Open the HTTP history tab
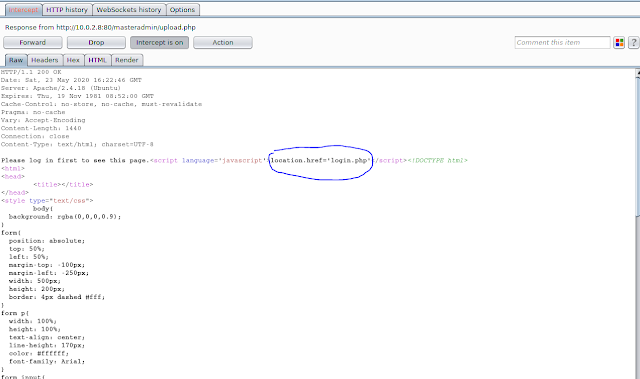 [67, 10]
